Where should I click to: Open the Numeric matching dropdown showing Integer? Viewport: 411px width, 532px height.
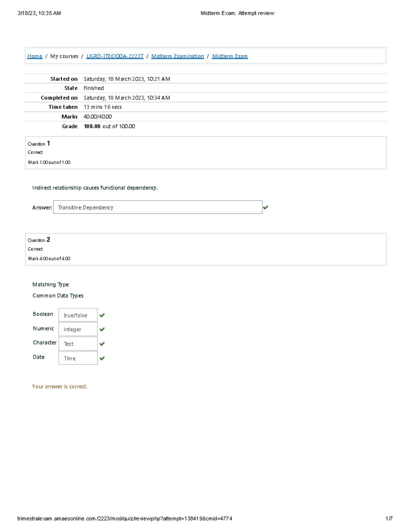(x=78, y=329)
